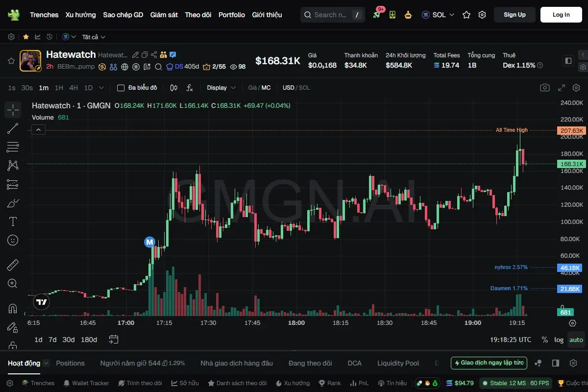Select the crosshair cursor tool
This screenshot has height=392, width=588.
pyautogui.click(x=13, y=110)
